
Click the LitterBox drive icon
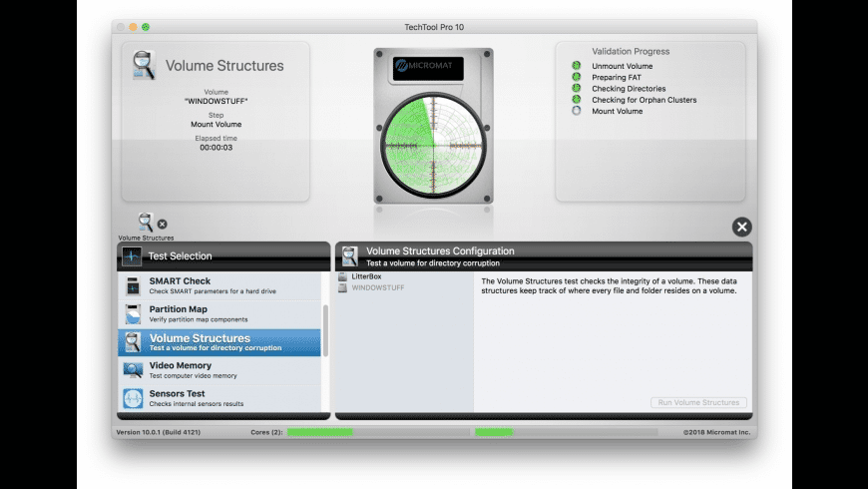tap(342, 276)
